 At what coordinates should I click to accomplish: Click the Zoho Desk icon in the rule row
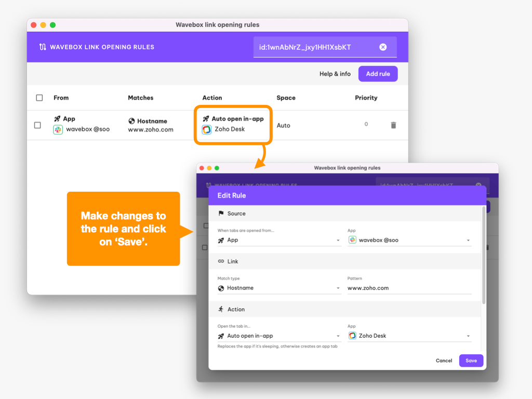(x=207, y=129)
